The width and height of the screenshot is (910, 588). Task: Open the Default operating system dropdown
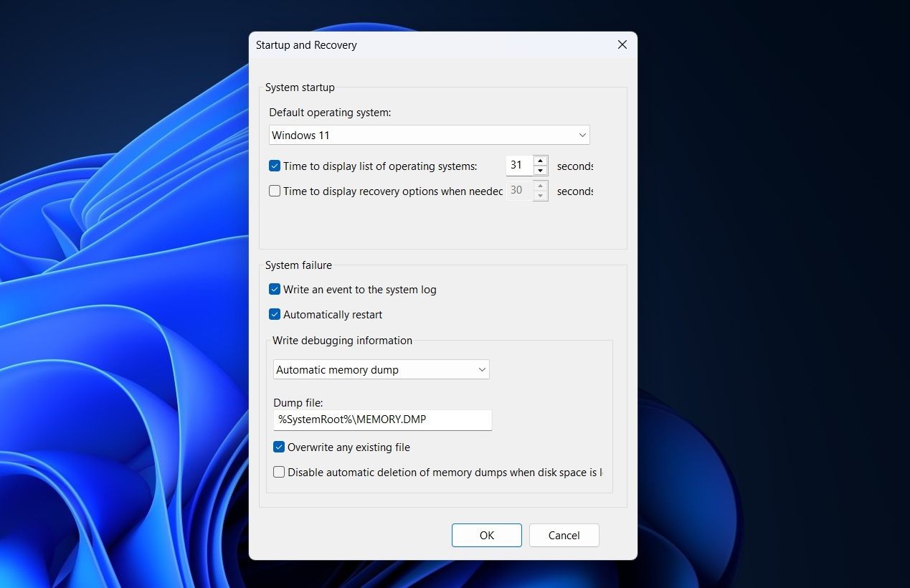(430, 135)
